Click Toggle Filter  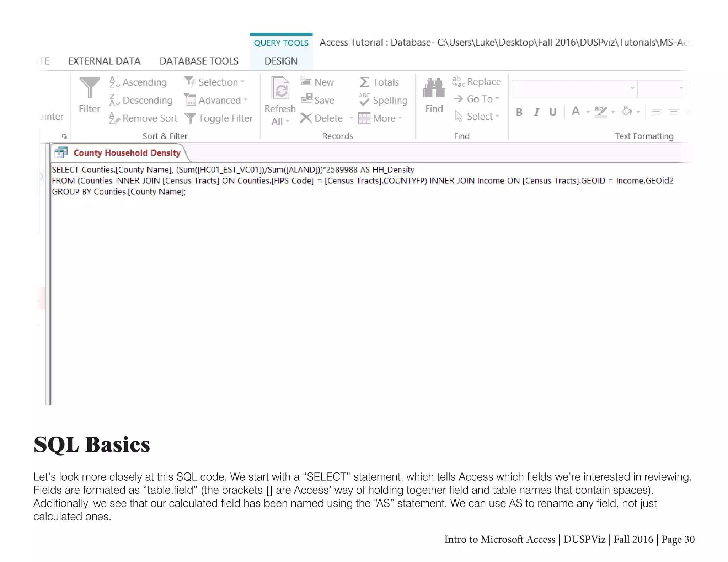pos(218,118)
